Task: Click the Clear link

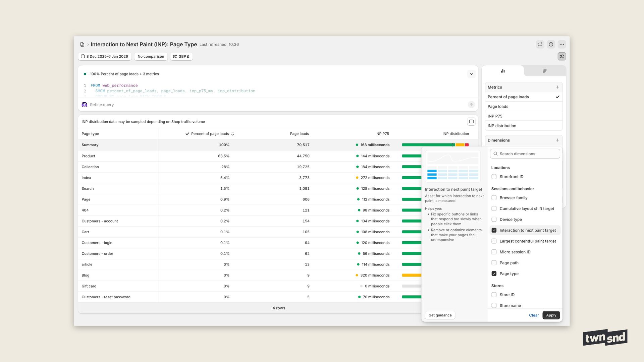Action: click(534, 315)
